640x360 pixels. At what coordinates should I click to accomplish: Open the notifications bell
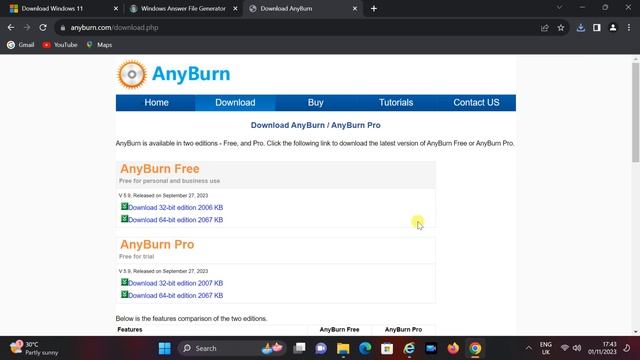click(x=627, y=348)
